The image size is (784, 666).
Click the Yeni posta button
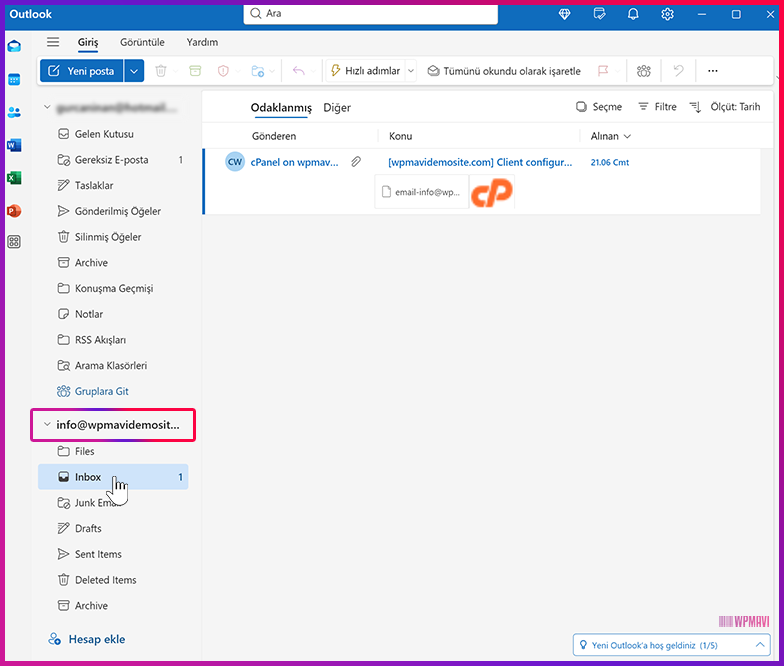coord(82,71)
